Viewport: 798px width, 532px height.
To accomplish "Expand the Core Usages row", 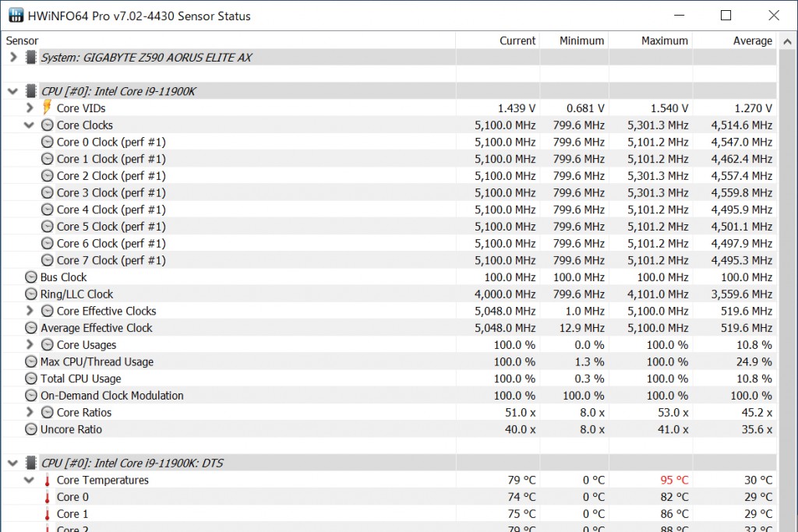I will pyautogui.click(x=30, y=344).
